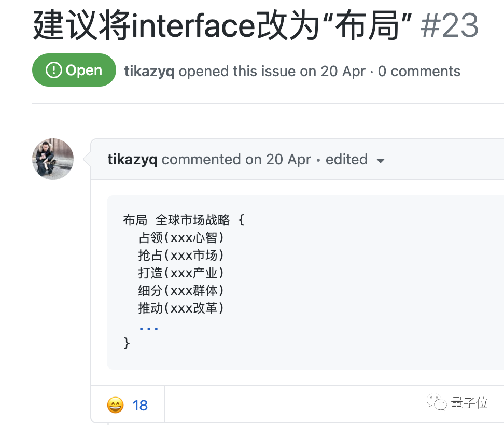
Task: Click the '抢占(xxx市场)' code line
Action: pos(181,256)
